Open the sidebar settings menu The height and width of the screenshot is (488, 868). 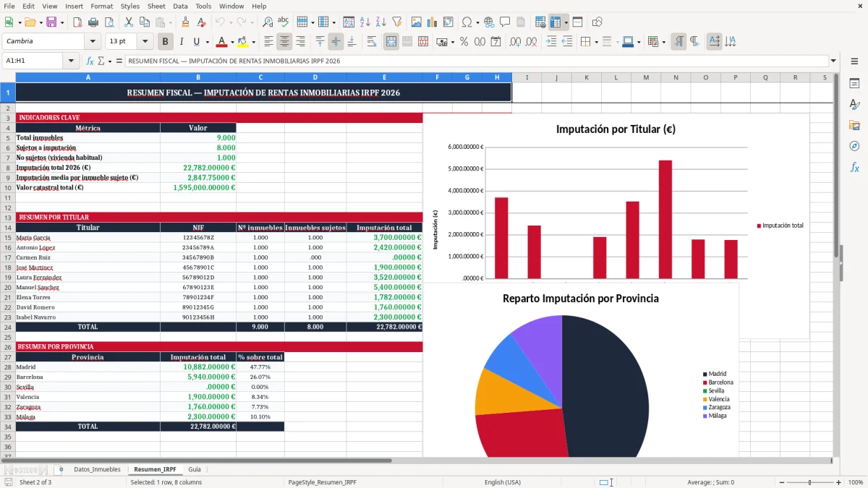coord(854,61)
